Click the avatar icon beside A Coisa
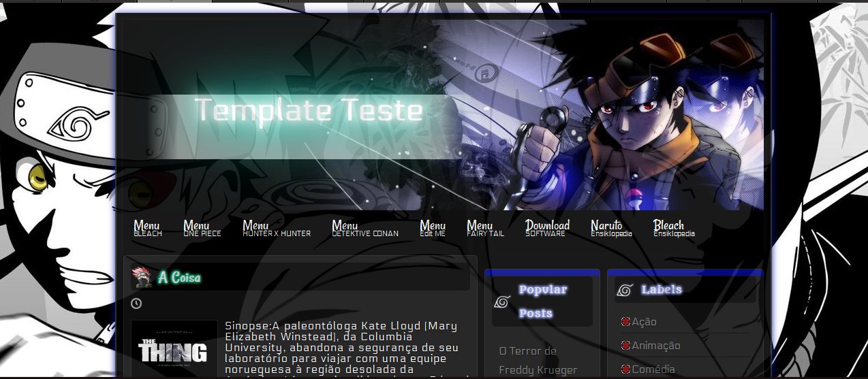This screenshot has width=868, height=379. (142, 278)
